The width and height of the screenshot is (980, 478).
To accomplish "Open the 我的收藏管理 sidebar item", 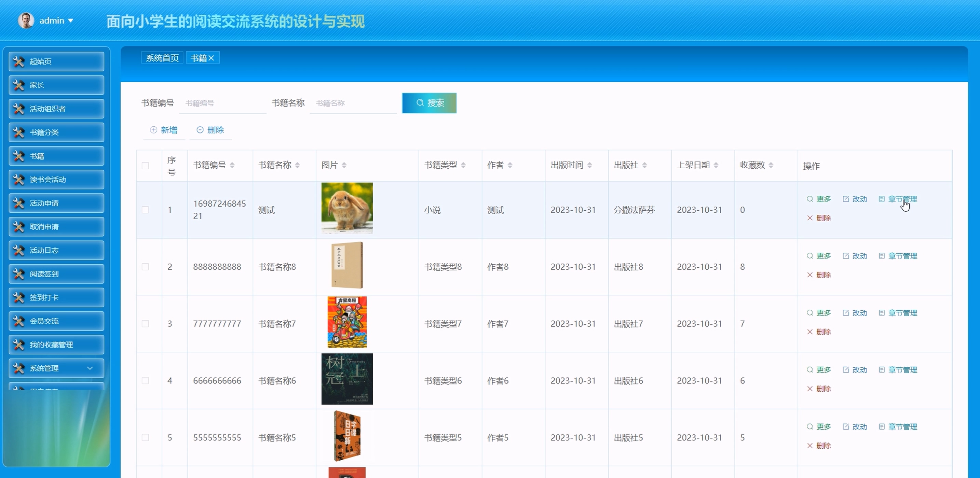I will (x=56, y=345).
